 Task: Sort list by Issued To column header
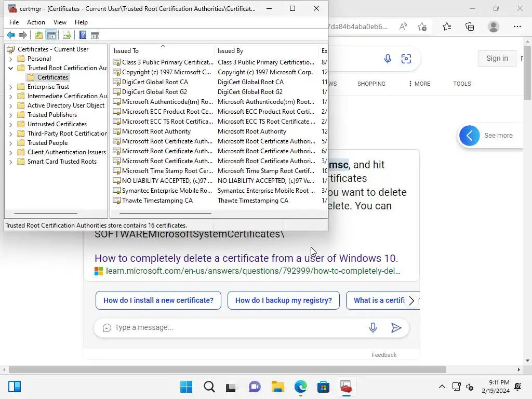tap(162, 50)
